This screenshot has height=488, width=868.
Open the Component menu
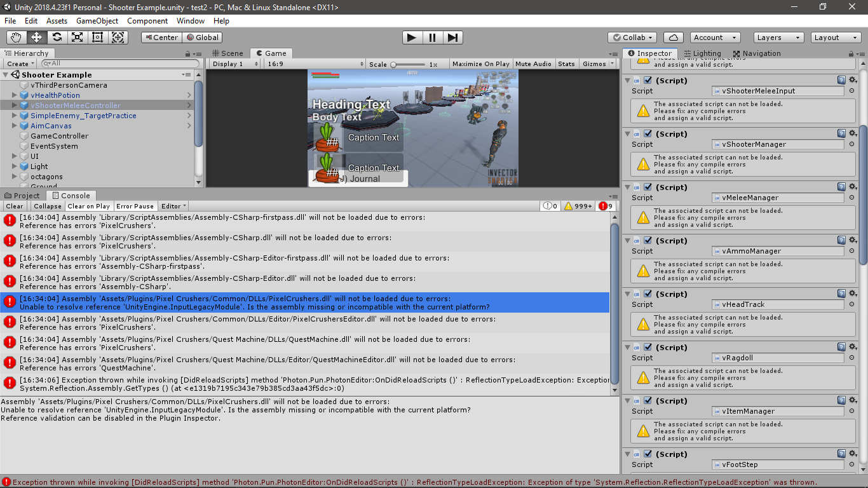[x=147, y=21]
